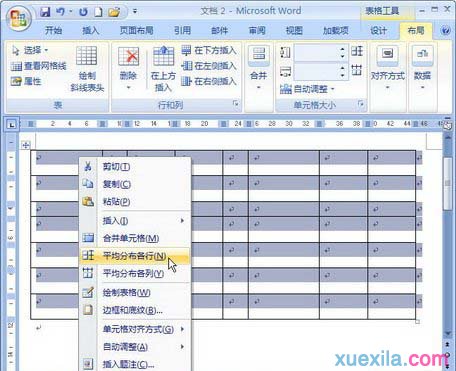Image resolution: width=456 pixels, height=371 pixels.
Task: Click the vertical scrollbar thumb
Action: 448,183
